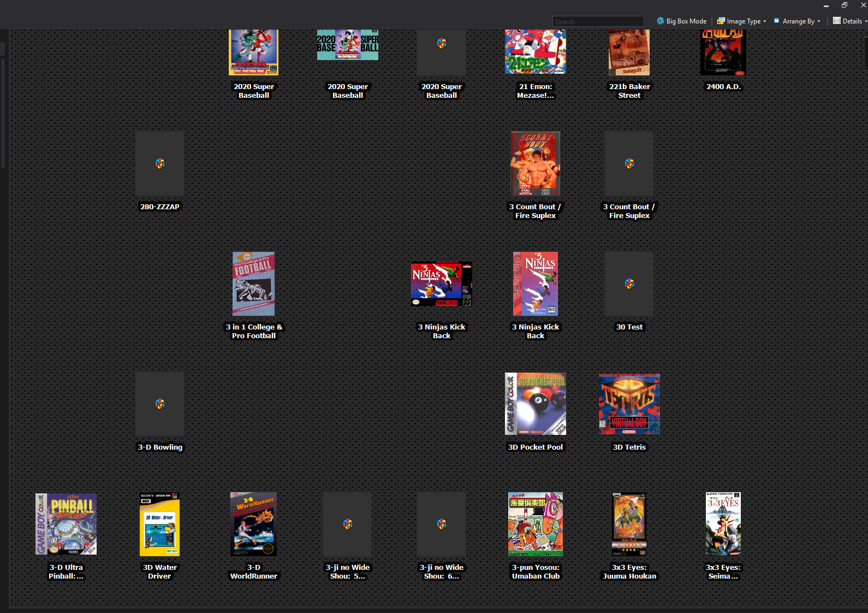Click the '3x3 Eyes: Seima...' title text
This screenshot has height=613, width=868.
pos(723,571)
